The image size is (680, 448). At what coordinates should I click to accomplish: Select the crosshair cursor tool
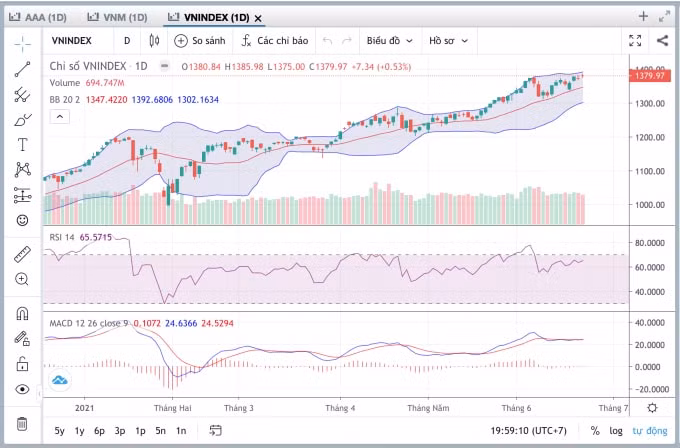click(x=23, y=44)
